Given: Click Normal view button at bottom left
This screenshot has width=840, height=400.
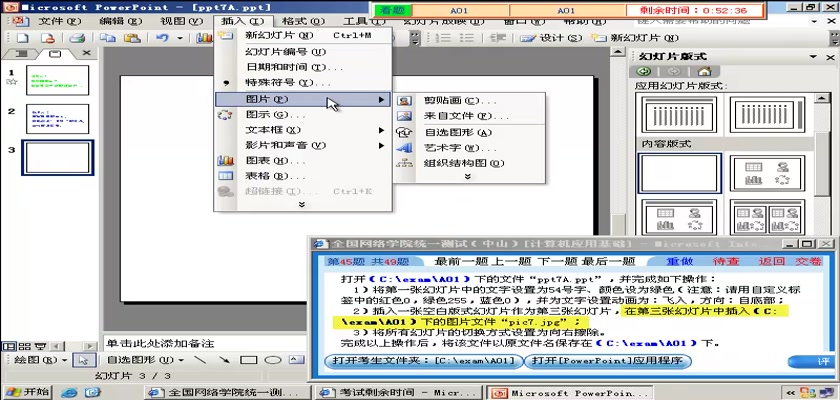Looking at the screenshot, I should [x=7, y=346].
